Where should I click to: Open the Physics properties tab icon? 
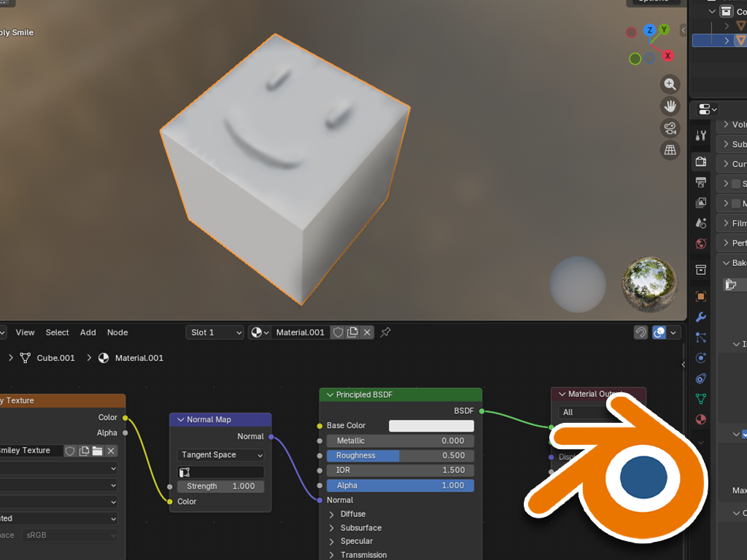[x=701, y=358]
